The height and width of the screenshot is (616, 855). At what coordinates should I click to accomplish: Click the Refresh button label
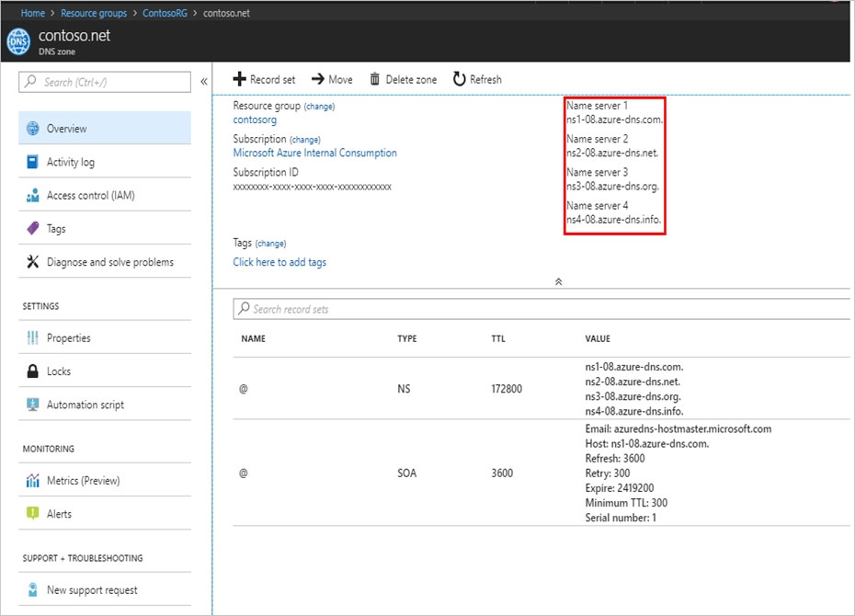click(x=485, y=80)
